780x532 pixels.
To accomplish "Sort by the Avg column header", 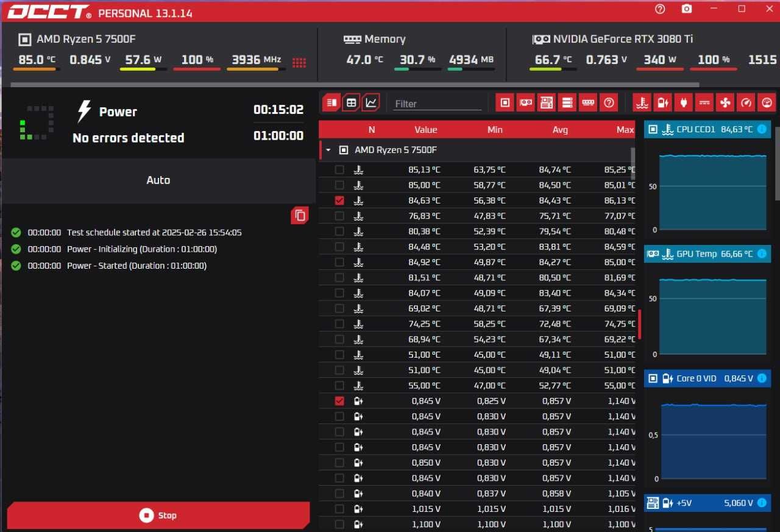I will pos(560,129).
